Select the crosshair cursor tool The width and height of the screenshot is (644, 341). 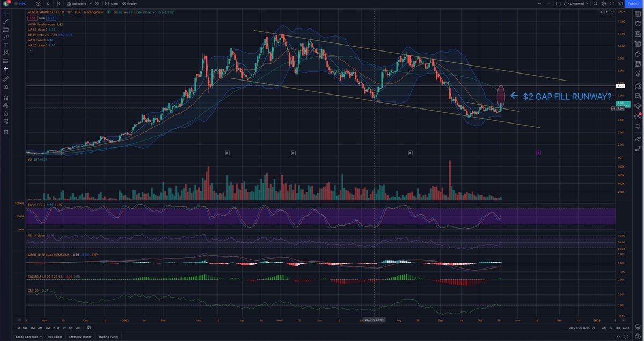click(6, 14)
